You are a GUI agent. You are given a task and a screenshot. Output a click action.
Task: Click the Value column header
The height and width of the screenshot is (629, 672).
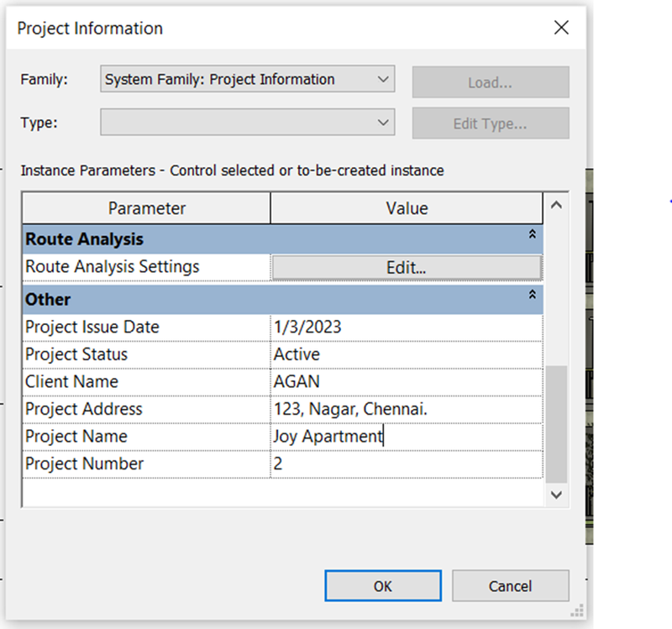click(x=407, y=208)
